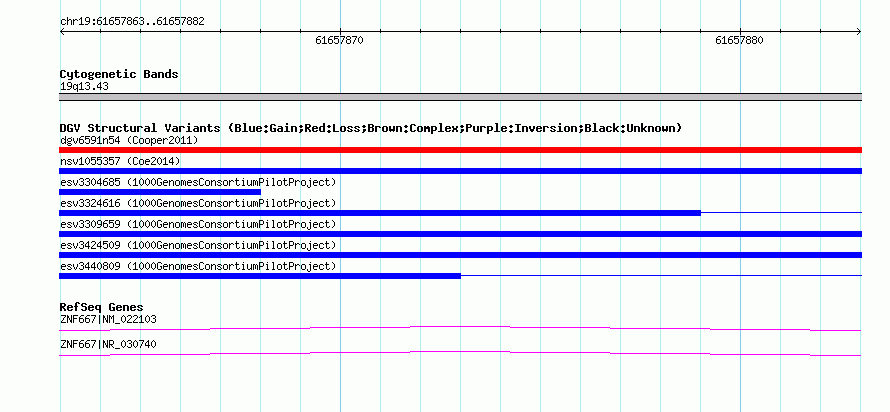Open variant nsv1055357 (Coe2014) label
Image resolution: width=890 pixels, height=412 pixels.
(120, 161)
